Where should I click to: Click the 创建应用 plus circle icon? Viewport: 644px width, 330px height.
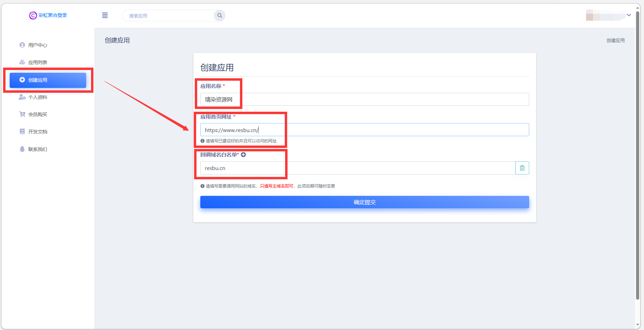tap(22, 80)
